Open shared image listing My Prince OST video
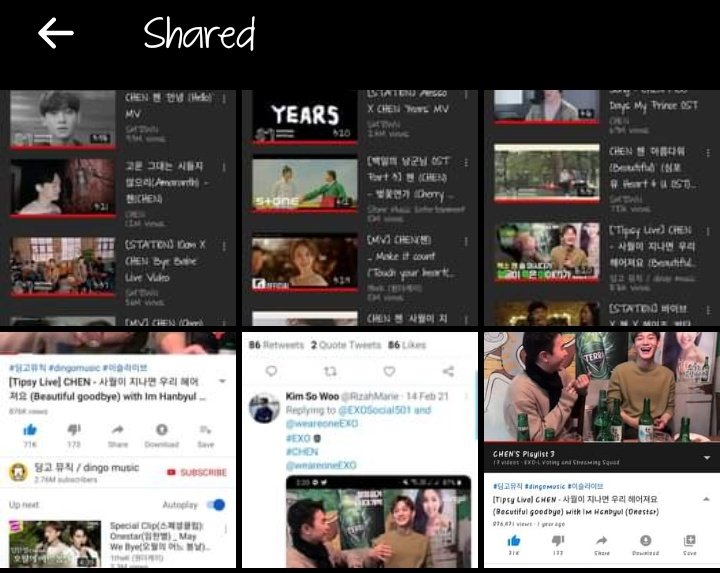The image size is (720, 573). pos(602,208)
